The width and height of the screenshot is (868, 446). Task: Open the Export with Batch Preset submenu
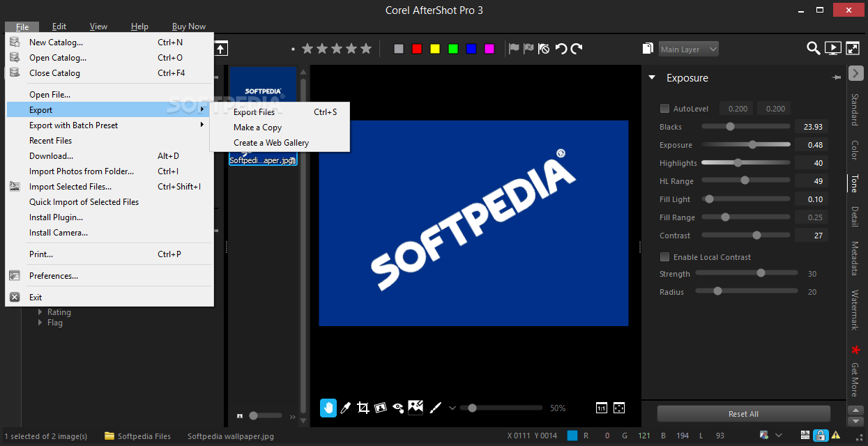point(108,125)
